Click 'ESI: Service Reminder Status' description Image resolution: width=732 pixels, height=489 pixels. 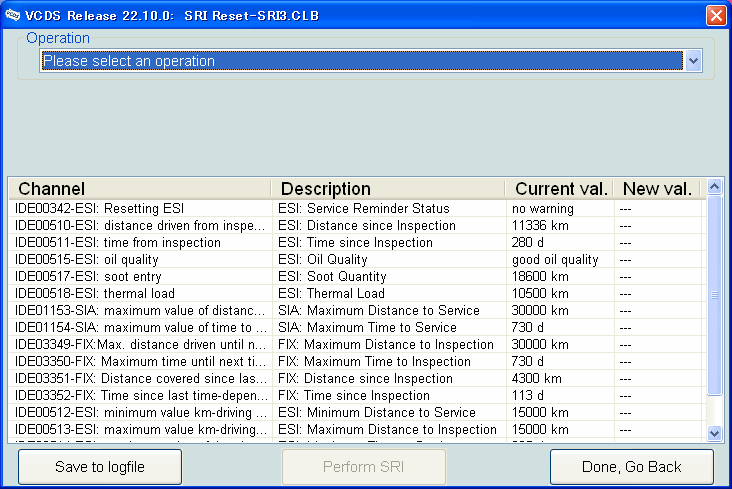click(x=364, y=208)
